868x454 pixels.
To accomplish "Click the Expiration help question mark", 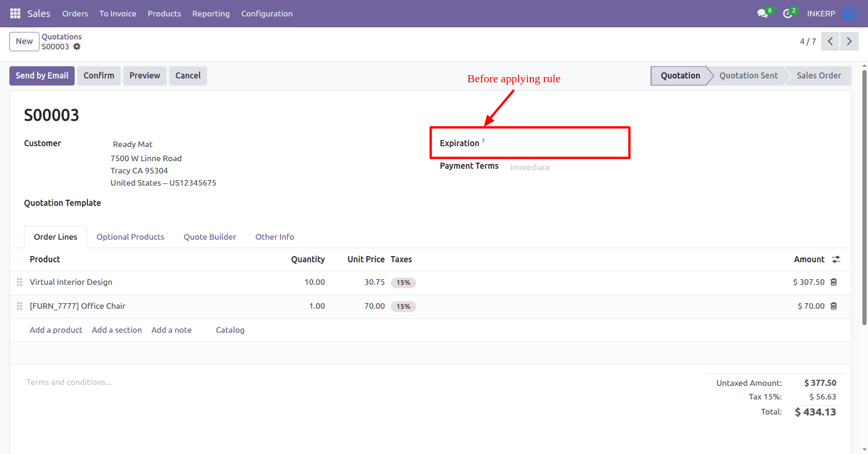I will 483,141.
